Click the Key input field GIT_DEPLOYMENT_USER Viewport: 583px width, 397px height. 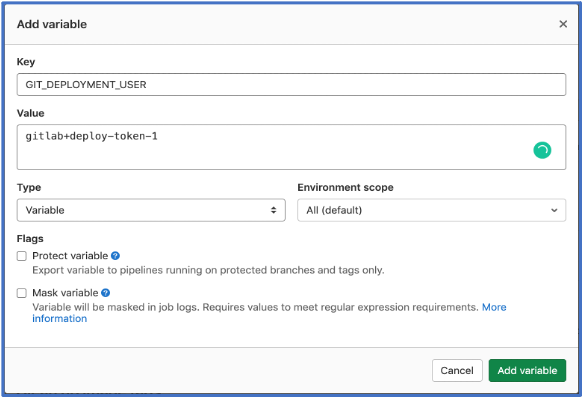291,84
